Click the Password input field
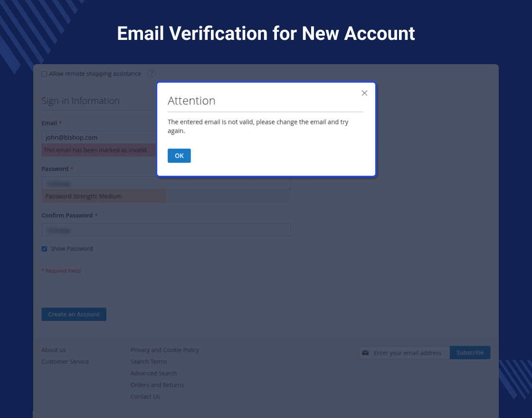The width and height of the screenshot is (532, 418). pos(166,183)
